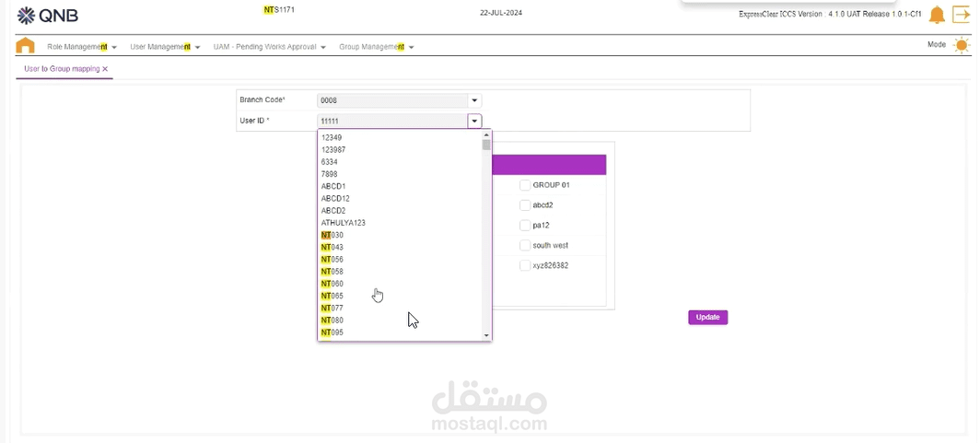The width and height of the screenshot is (980, 443).
Task: Close the User to Group mapping tab
Action: pyautogui.click(x=105, y=69)
